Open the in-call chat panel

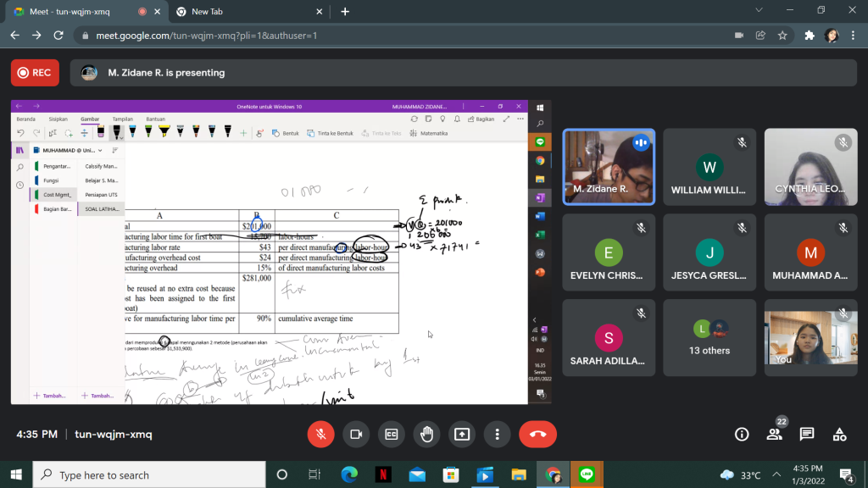[807, 434]
